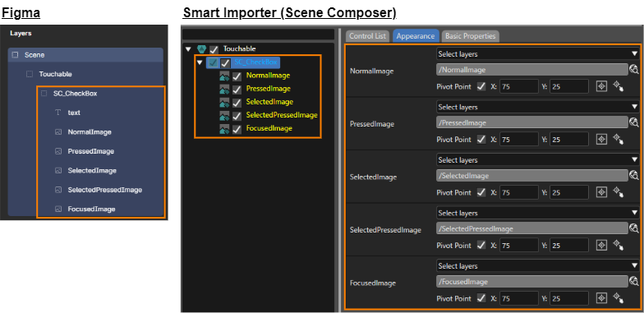Click center pivot target icon in SelectedImage row
The width and height of the screenshot is (644, 313).
601,192
